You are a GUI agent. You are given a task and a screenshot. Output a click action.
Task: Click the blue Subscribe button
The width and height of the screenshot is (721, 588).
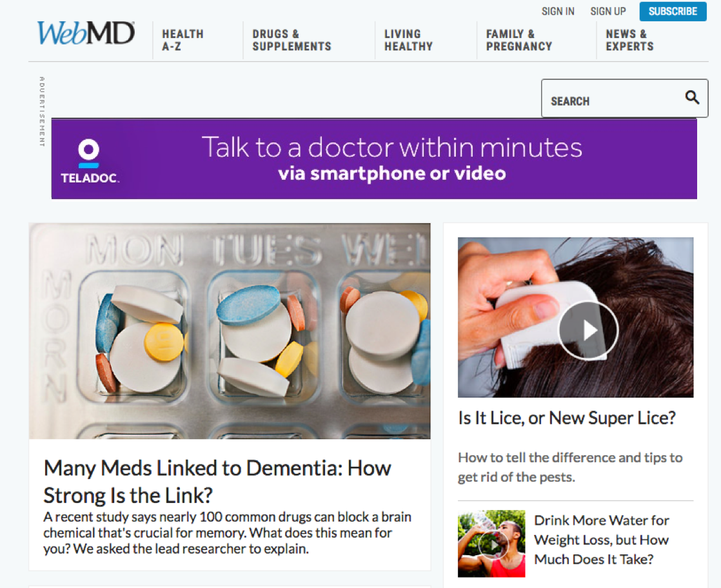point(673,12)
